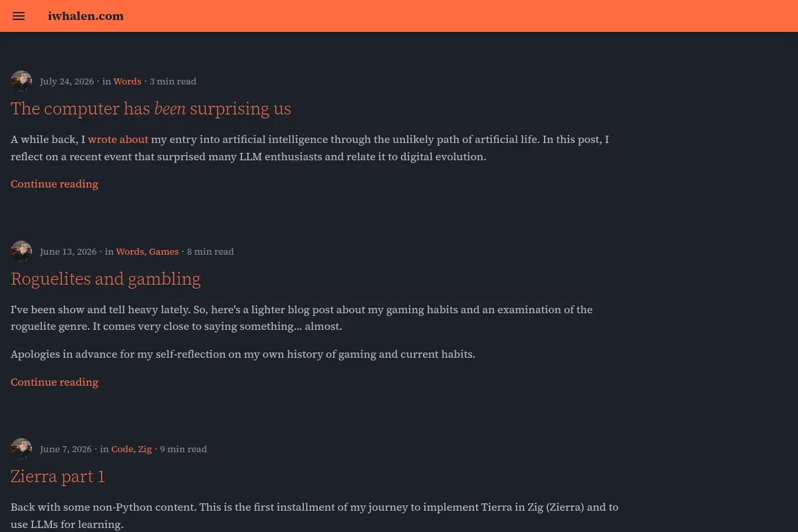Open the Zig category link
Viewport: 798px width, 532px height.
(x=145, y=449)
